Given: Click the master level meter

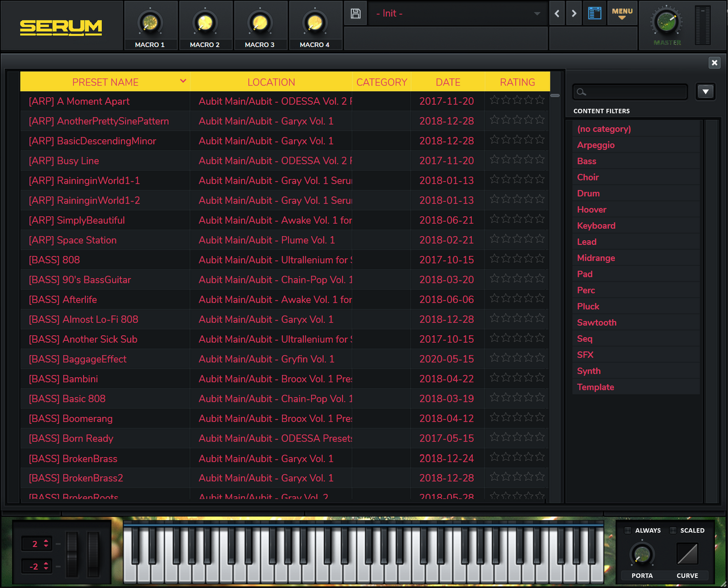Looking at the screenshot, I should tap(702, 25).
